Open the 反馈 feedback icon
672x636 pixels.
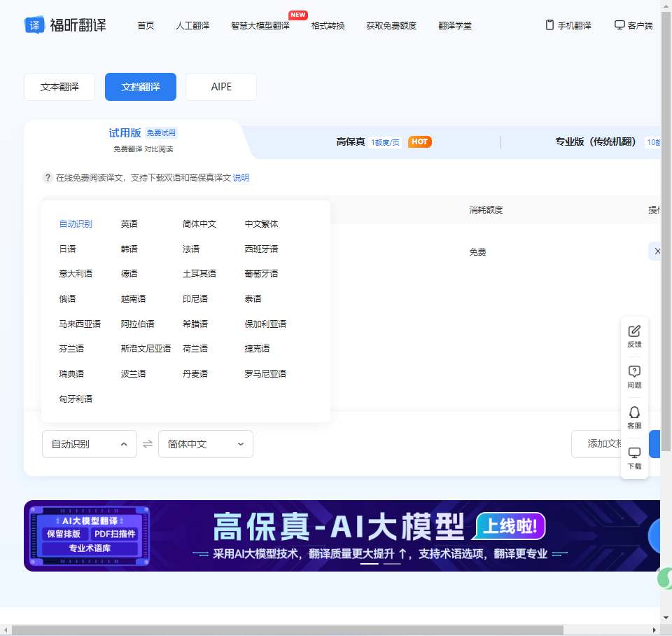click(x=634, y=331)
